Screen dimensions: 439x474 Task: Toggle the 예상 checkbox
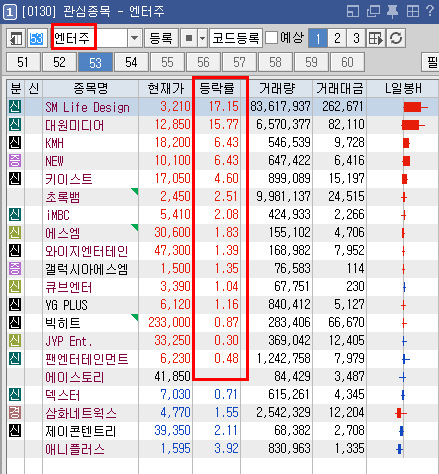[272, 38]
